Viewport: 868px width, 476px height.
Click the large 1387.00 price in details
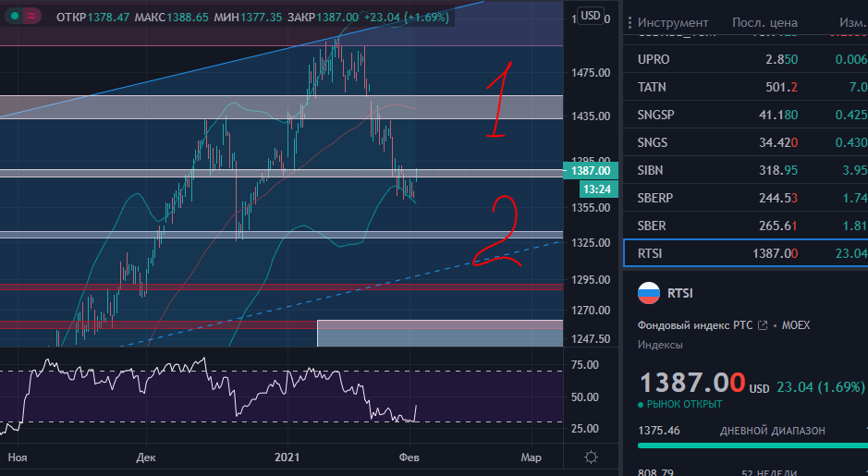click(x=692, y=383)
